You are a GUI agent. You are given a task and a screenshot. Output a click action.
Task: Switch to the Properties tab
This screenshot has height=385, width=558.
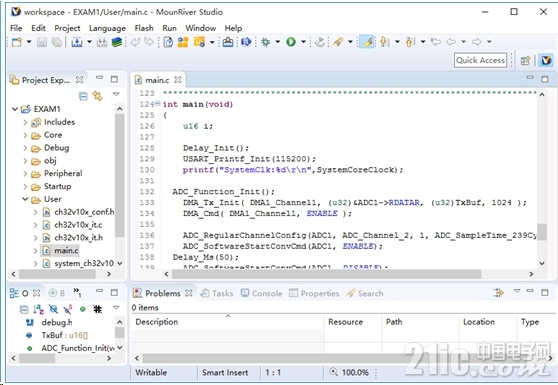click(x=314, y=294)
